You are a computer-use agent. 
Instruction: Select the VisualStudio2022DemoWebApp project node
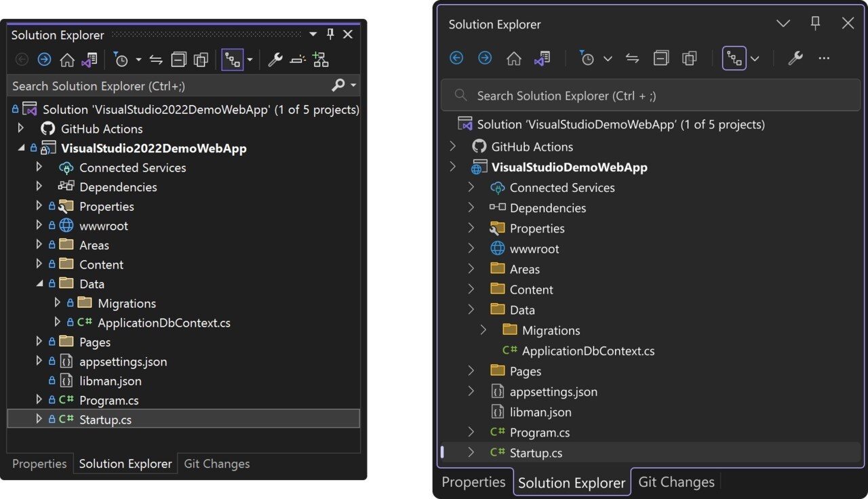click(153, 148)
